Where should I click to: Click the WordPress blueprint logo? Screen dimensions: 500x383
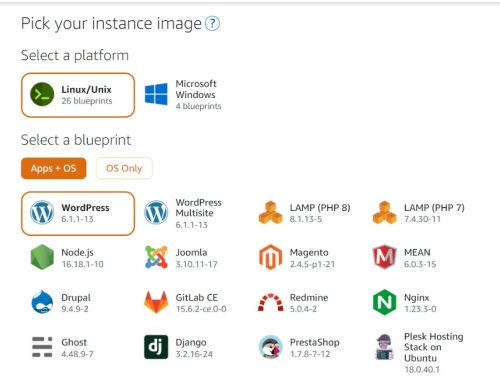point(42,212)
